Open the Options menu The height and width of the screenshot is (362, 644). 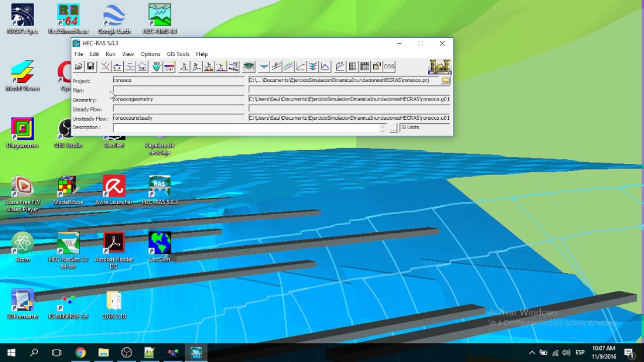(x=150, y=54)
